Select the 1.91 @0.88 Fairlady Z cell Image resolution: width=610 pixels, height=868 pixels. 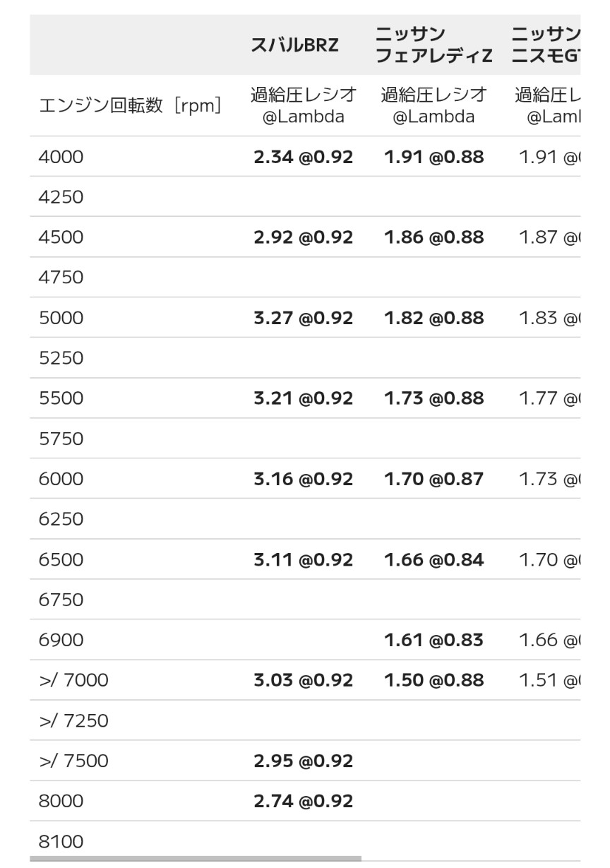click(x=433, y=157)
